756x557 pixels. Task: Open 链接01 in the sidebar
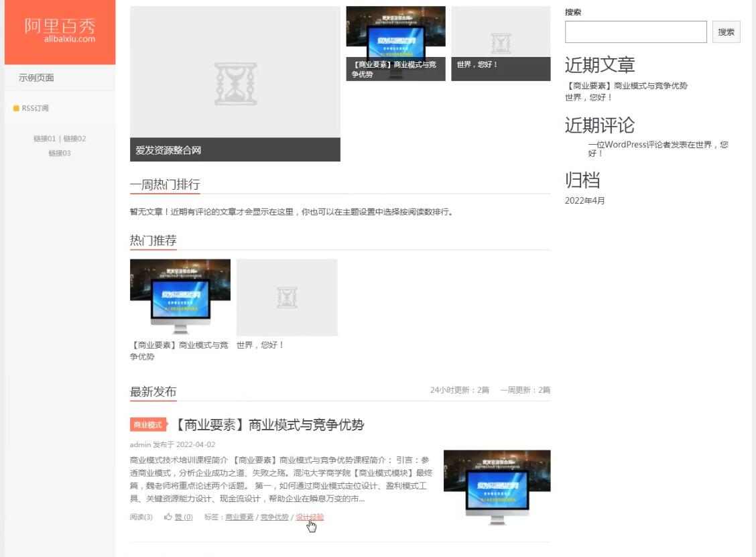[x=44, y=139]
